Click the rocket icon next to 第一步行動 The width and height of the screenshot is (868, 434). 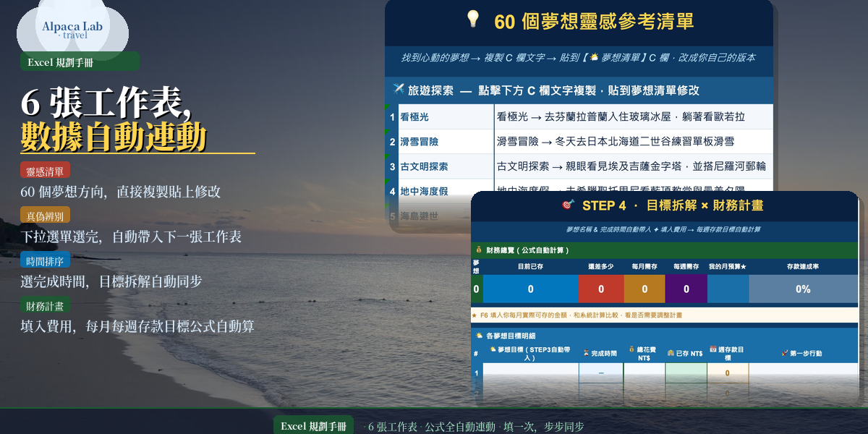pyautogui.click(x=785, y=354)
